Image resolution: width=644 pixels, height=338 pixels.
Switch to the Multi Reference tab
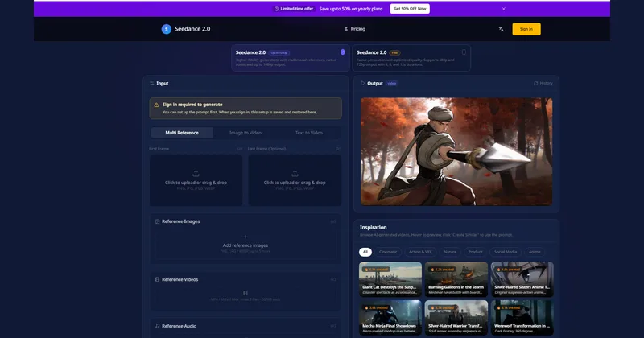pyautogui.click(x=182, y=133)
